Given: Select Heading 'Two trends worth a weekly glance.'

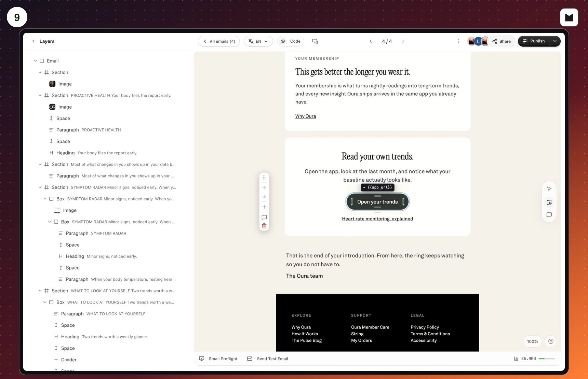Looking at the screenshot, I should (101, 337).
